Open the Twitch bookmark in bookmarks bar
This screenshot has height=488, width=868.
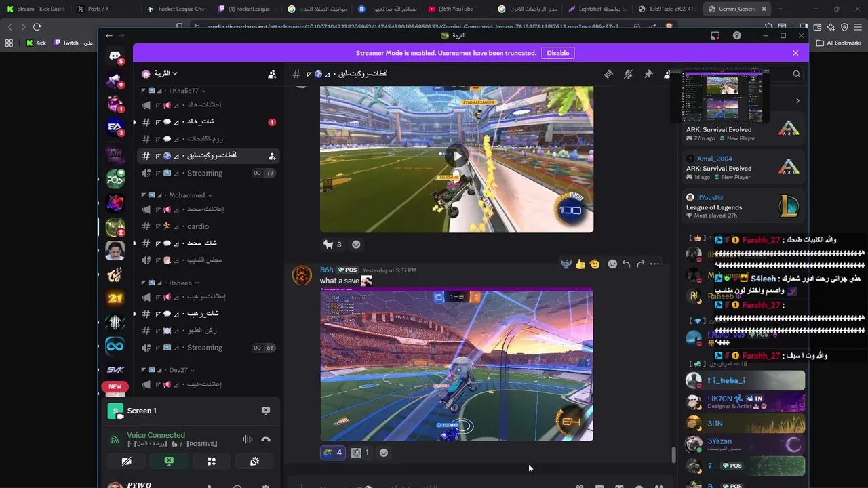point(73,43)
